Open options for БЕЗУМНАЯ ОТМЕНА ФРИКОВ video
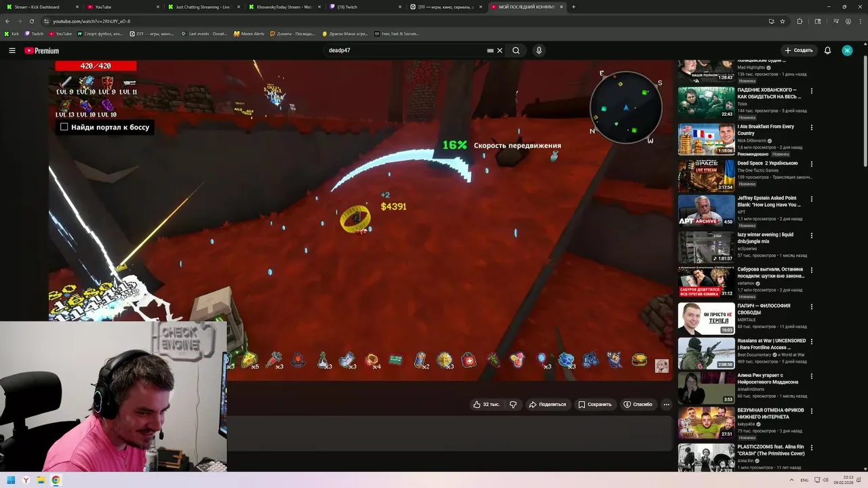This screenshot has height=488, width=868. pos(812,411)
